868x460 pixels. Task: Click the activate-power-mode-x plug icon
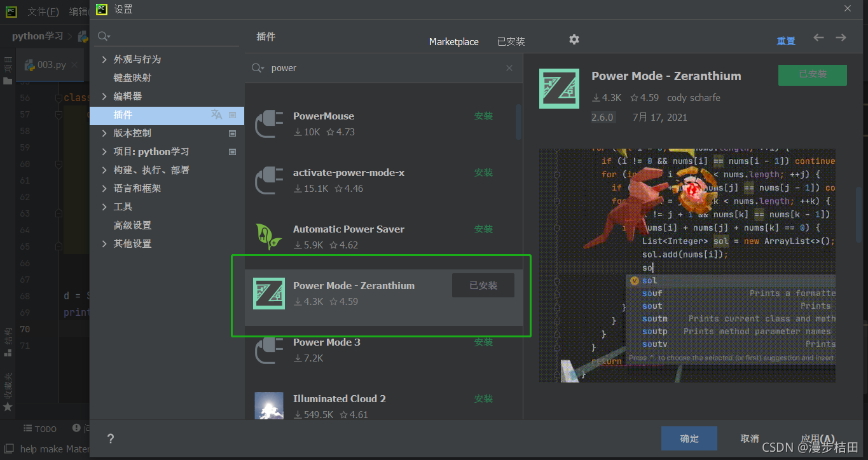click(x=268, y=180)
